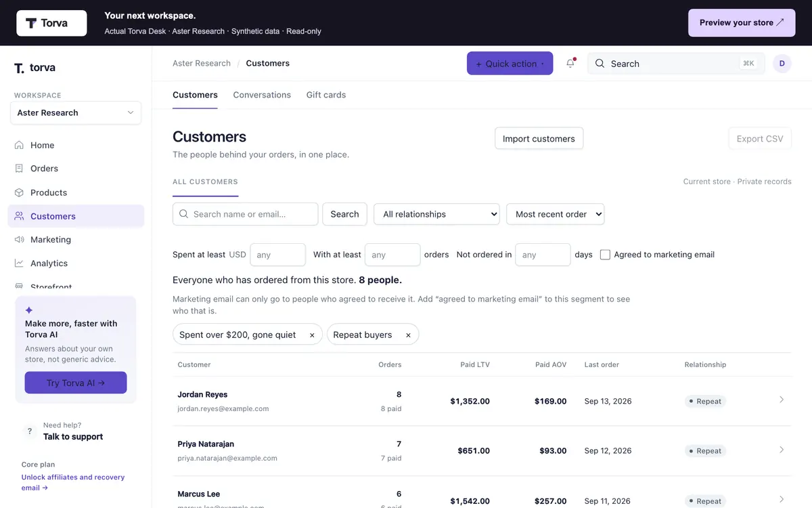Click the Torva logo in top banner

coord(51,23)
